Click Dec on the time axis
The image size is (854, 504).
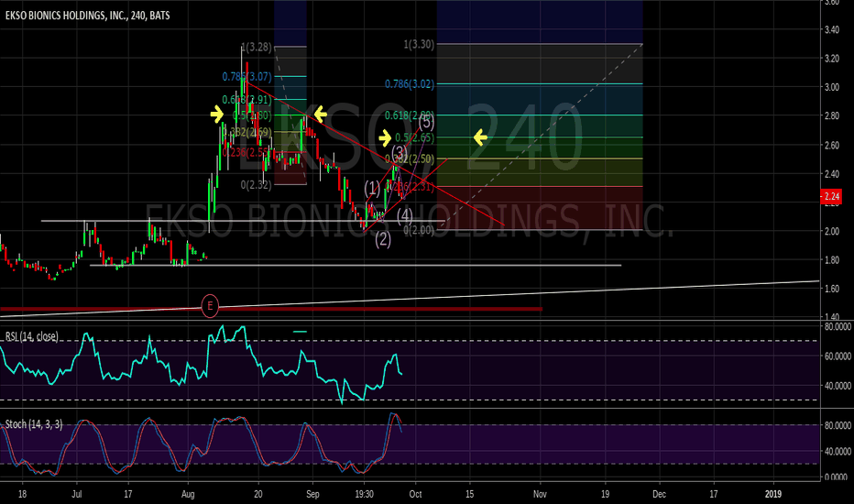659,494
